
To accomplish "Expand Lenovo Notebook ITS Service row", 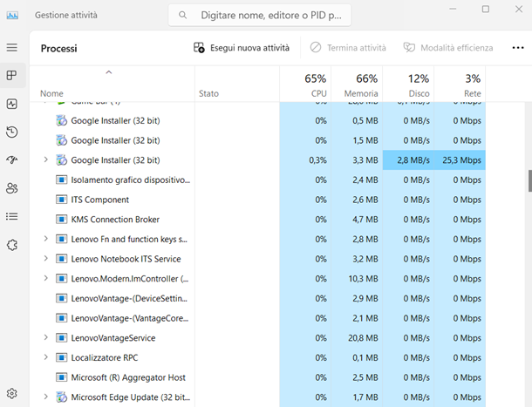I will tap(46, 259).
